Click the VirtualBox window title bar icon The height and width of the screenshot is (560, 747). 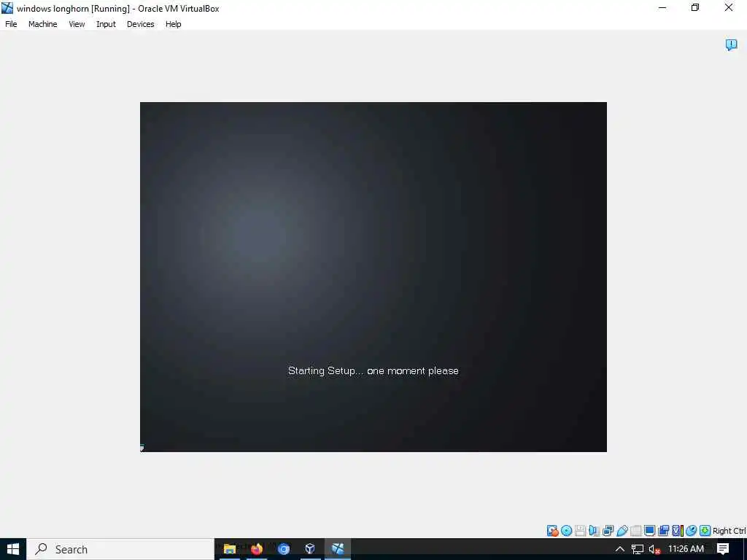pyautogui.click(x=7, y=8)
